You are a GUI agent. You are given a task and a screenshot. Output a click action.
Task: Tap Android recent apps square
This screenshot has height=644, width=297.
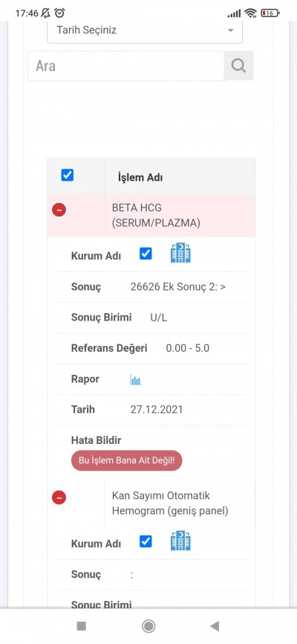pyautogui.click(x=81, y=626)
